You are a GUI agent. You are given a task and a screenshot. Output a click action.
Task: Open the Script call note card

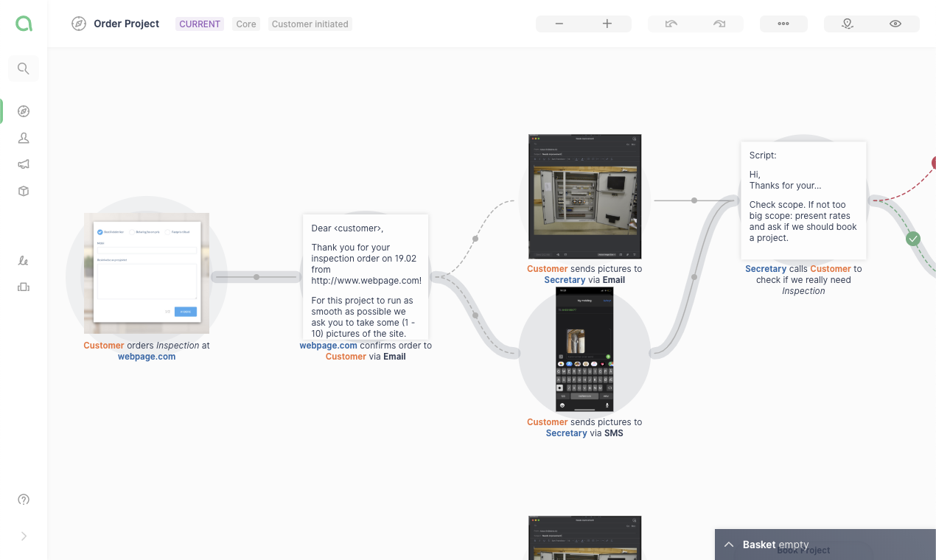click(803, 200)
